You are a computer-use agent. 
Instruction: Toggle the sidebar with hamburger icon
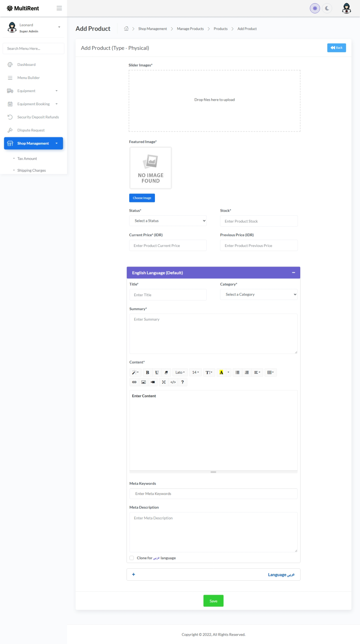point(59,8)
